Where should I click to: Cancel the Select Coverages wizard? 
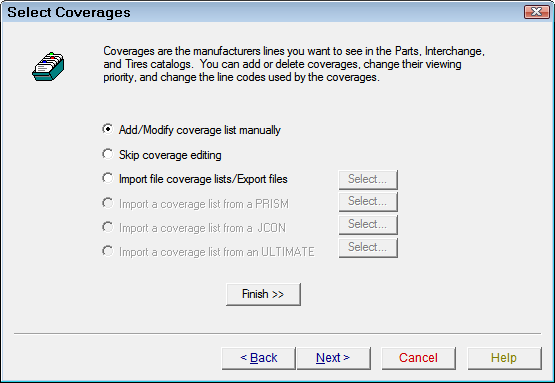pos(418,358)
